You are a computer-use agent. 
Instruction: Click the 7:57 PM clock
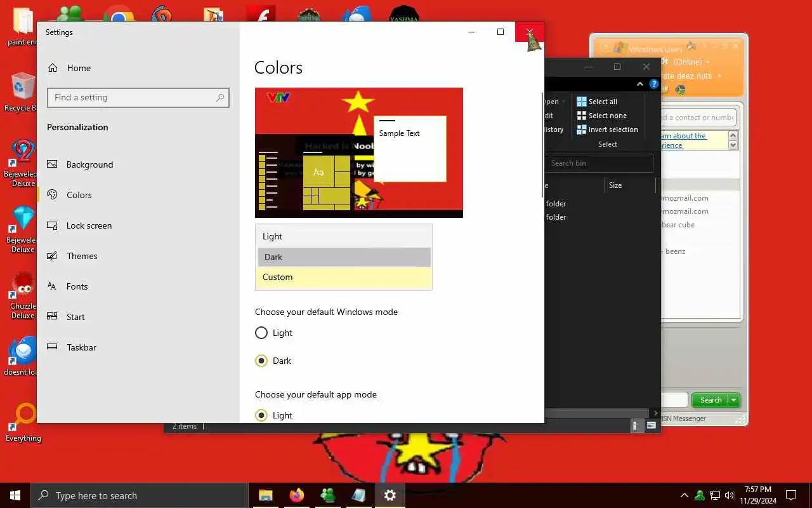758,490
